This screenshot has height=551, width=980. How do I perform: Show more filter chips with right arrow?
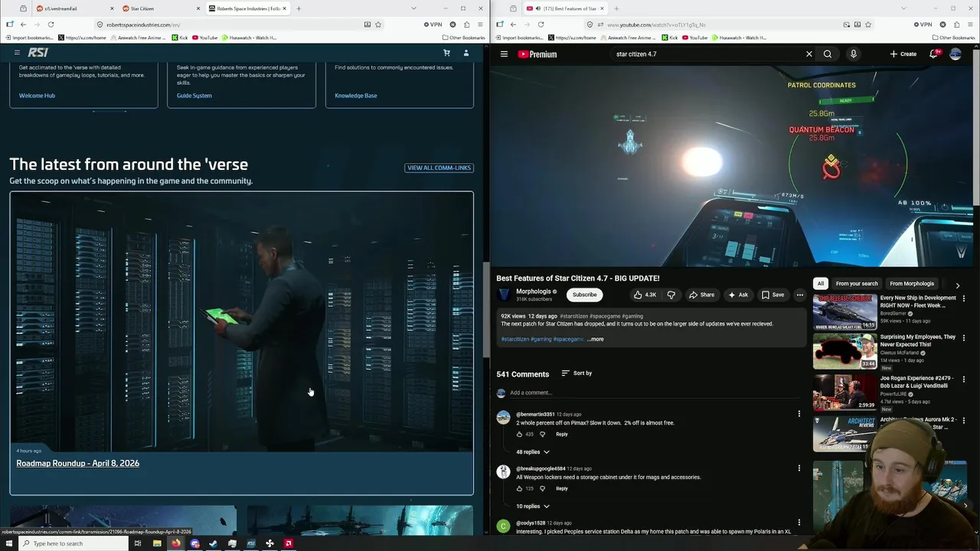point(957,285)
